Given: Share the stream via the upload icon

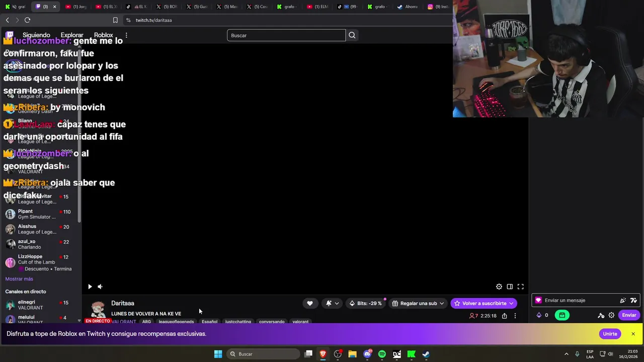Looking at the screenshot, I should click(x=505, y=316).
